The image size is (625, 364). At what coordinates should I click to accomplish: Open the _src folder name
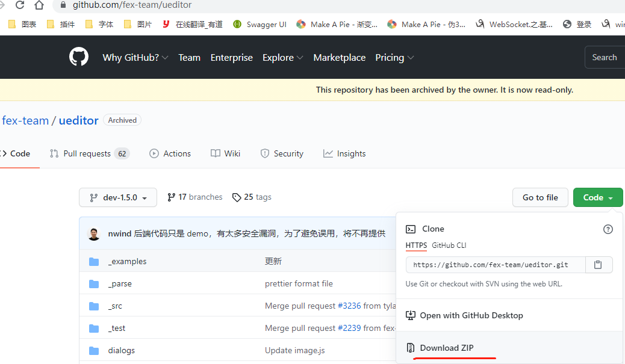tap(115, 306)
